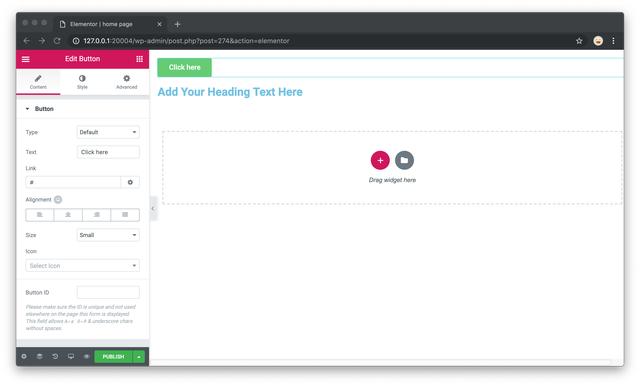
Task: Click the Add Template folder button
Action: click(404, 160)
